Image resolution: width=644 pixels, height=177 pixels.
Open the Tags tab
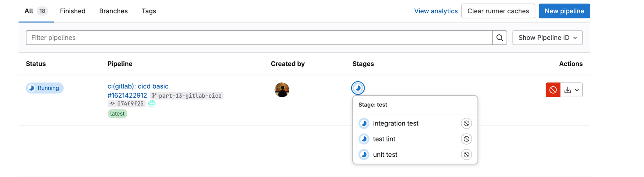pos(149,11)
